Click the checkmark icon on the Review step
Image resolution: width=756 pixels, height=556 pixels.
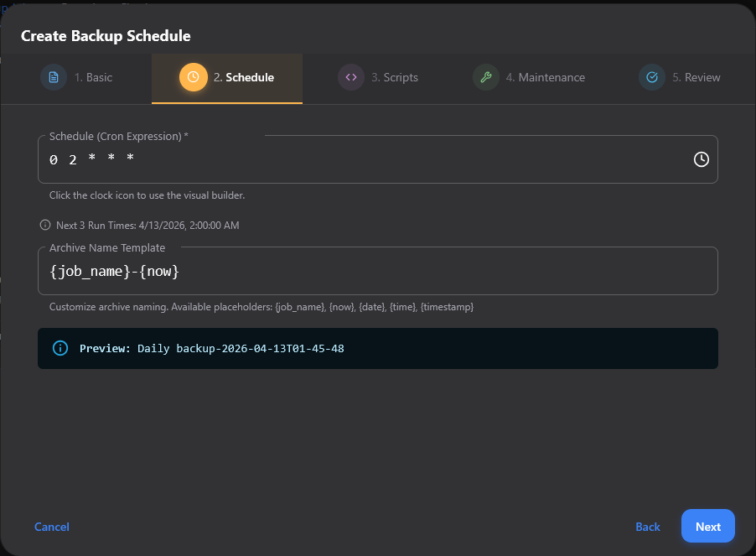pos(652,76)
